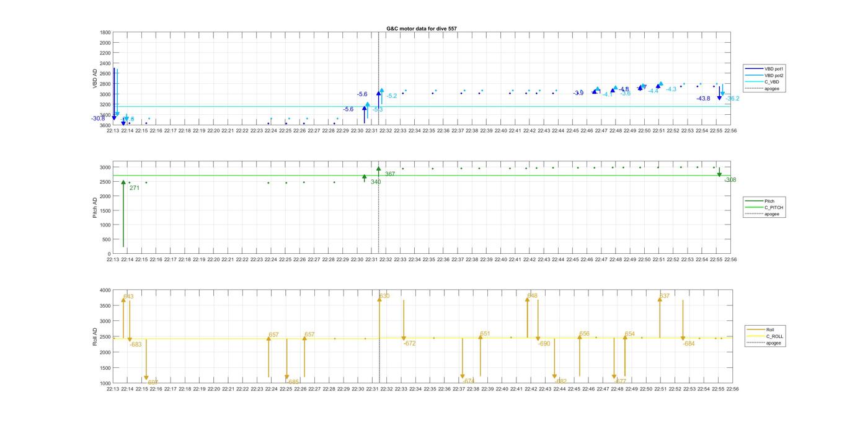868x430 pixels.
Task: Click the '-677' label in the Roll plot
Action: 620,381
